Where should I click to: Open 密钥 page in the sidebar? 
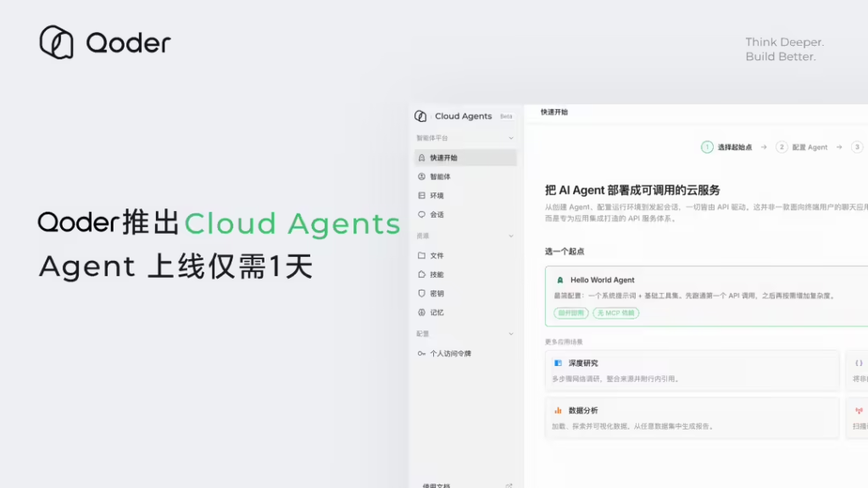[465, 293]
